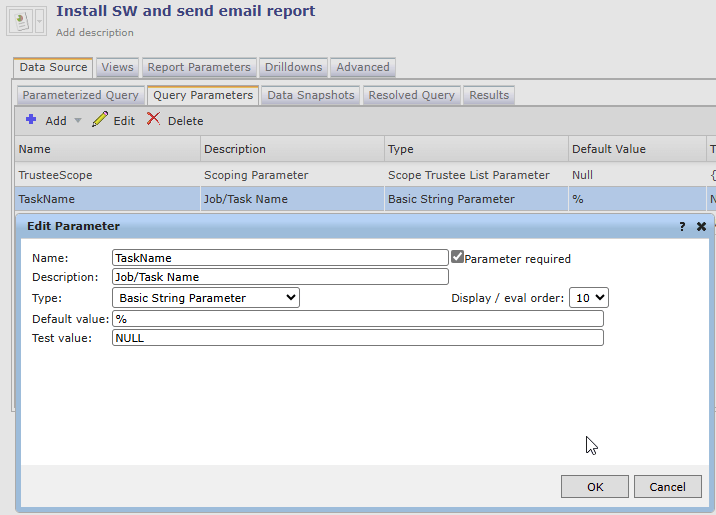Image resolution: width=716 pixels, height=515 pixels.
Task: Switch to the Views tab
Action: (x=117, y=67)
